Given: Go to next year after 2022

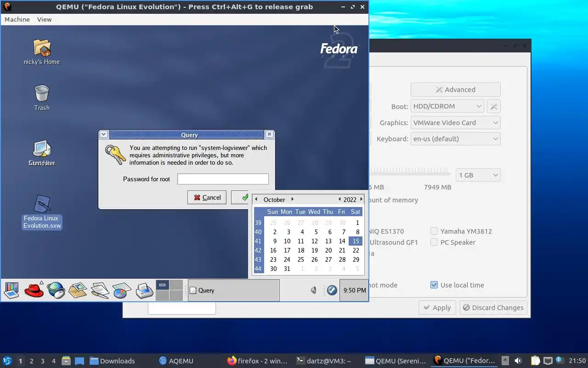Looking at the screenshot, I should [361, 199].
